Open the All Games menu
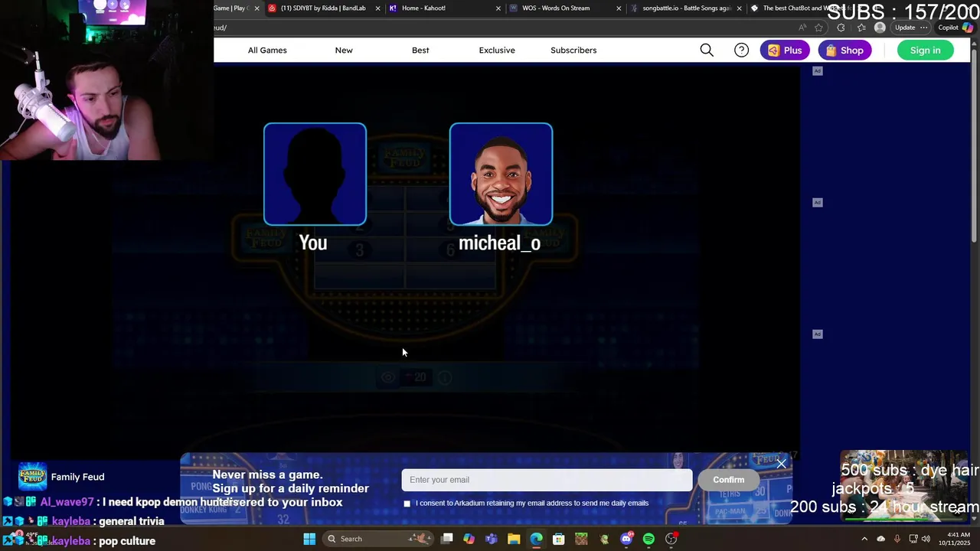Image resolution: width=980 pixels, height=551 pixels. pos(267,50)
